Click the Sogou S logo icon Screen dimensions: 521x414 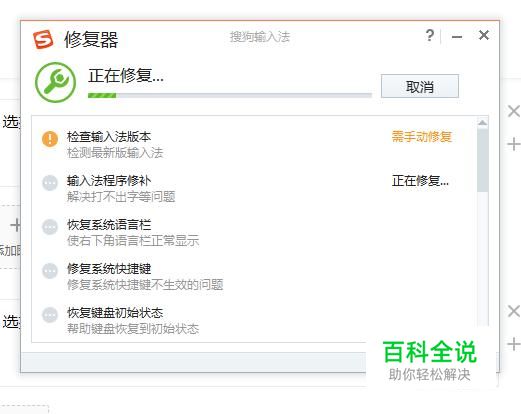click(43, 39)
